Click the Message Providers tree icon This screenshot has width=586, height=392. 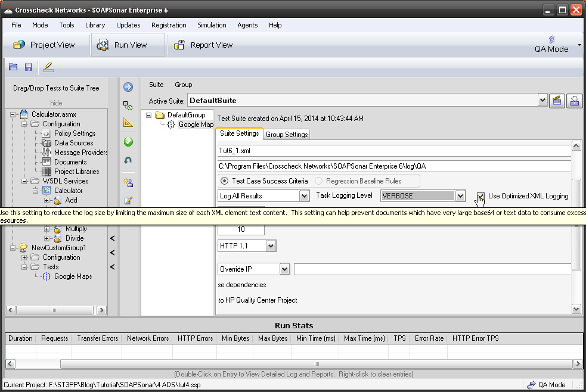(46, 153)
